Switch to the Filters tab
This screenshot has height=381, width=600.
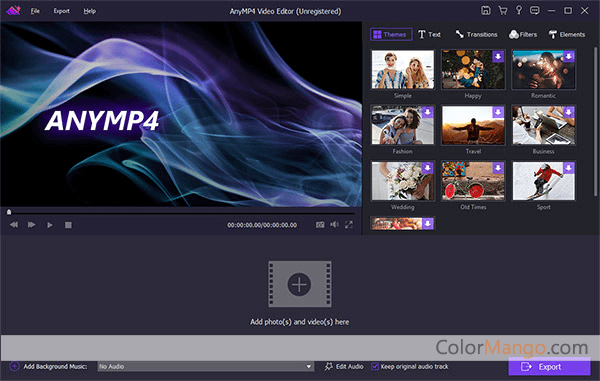tap(523, 34)
